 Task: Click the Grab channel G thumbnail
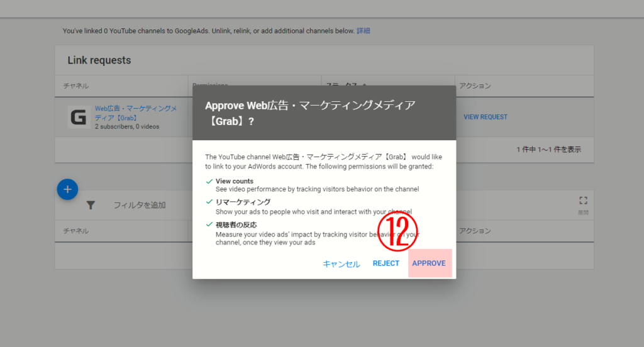(79, 117)
